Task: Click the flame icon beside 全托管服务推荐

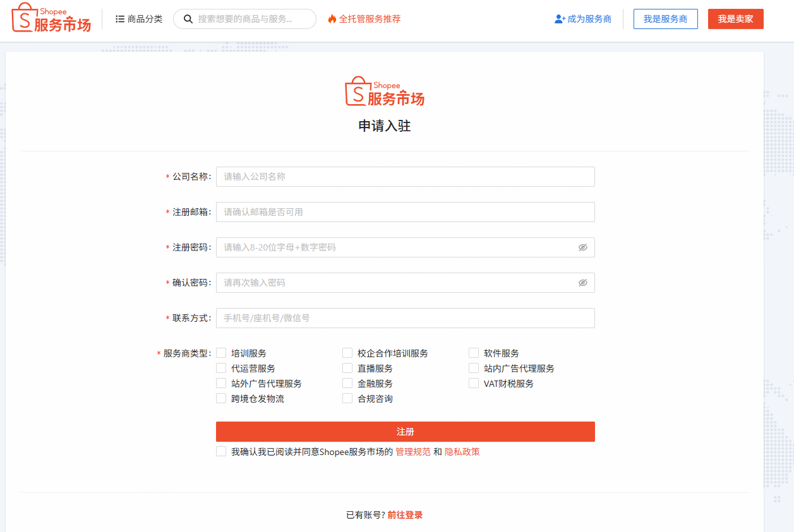Action: click(332, 19)
